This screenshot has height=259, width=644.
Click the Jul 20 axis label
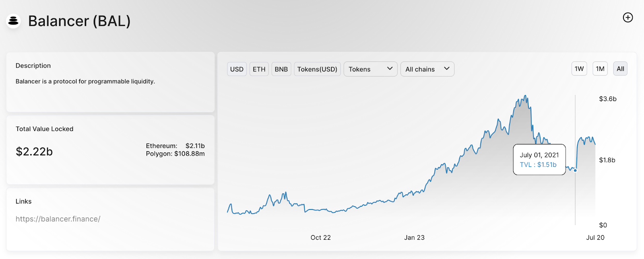coord(595,237)
